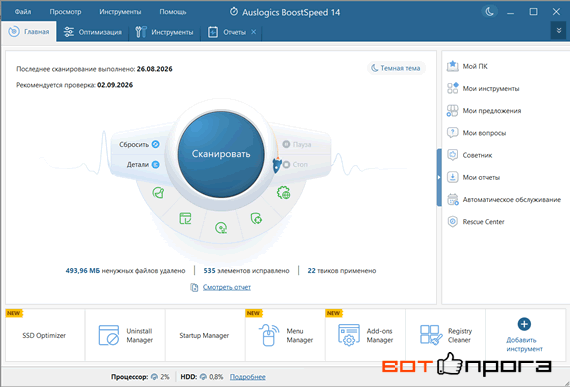Click the 493,96 МБ deleted files statistic
This screenshot has width=570, height=387.
pos(125,270)
